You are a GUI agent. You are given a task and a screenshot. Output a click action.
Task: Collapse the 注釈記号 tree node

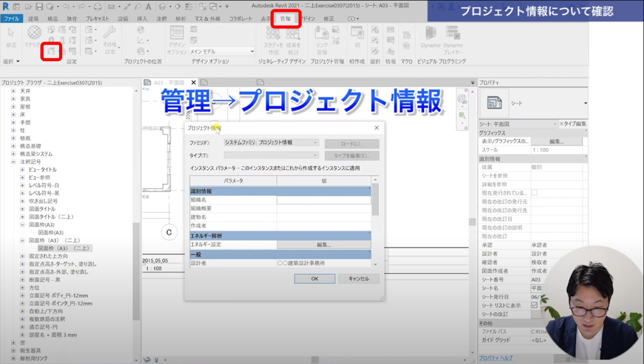click(14, 162)
